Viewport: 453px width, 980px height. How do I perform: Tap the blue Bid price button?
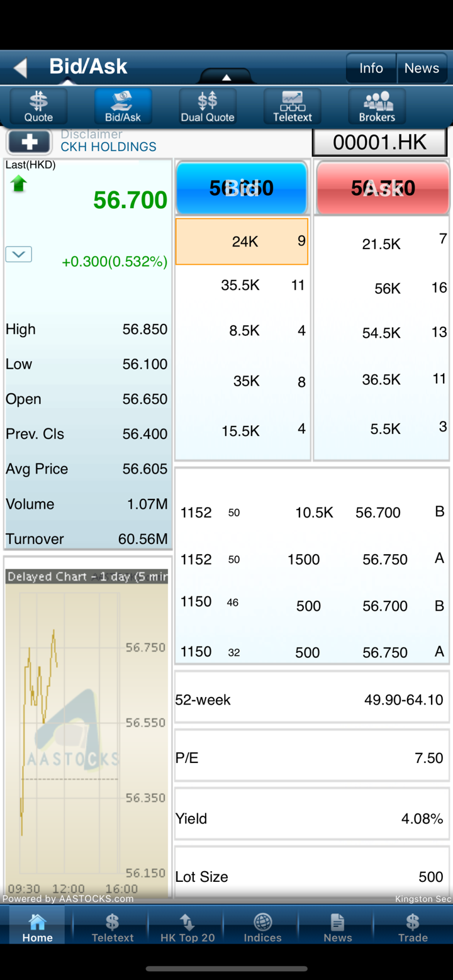pyautogui.click(x=242, y=188)
